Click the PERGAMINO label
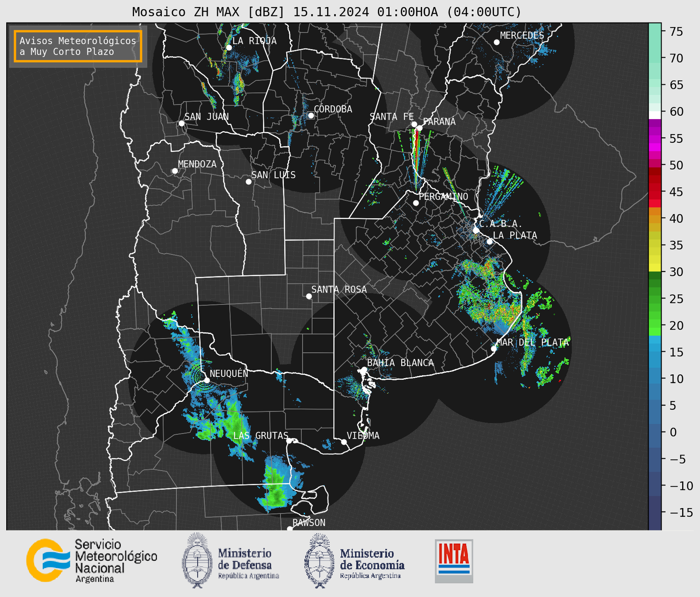 coord(444,196)
